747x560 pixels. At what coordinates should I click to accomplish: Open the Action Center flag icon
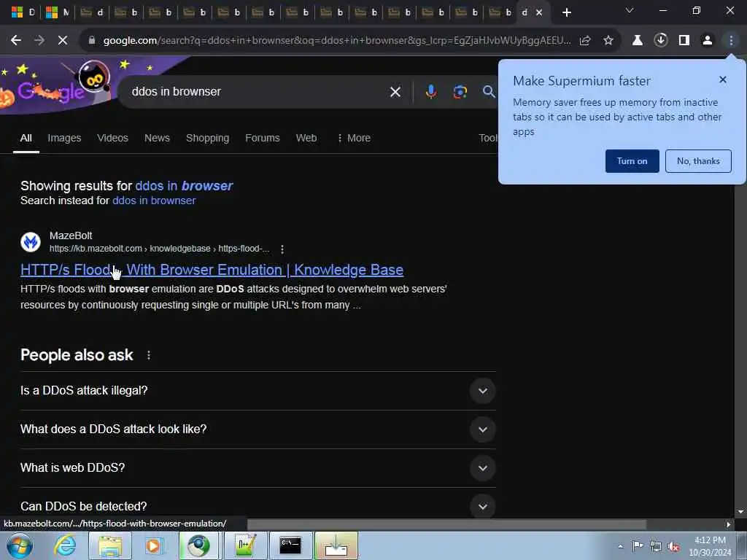638,546
